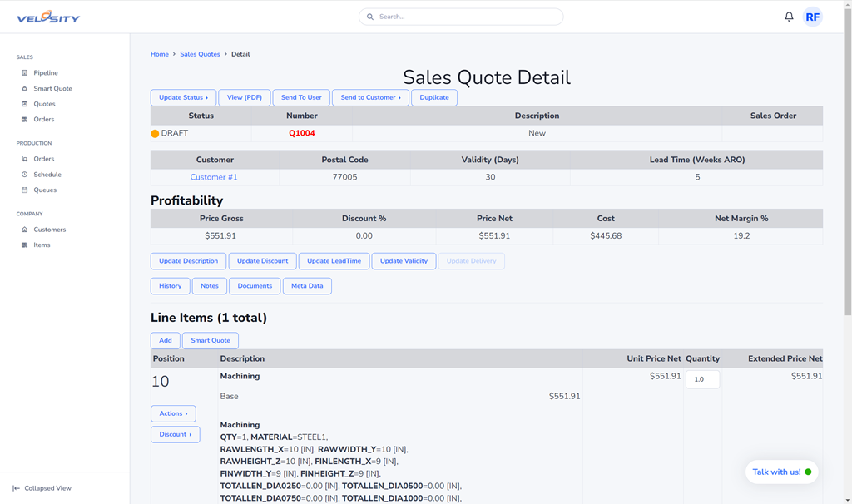Go to Smart Quote in sidebar

(52, 88)
